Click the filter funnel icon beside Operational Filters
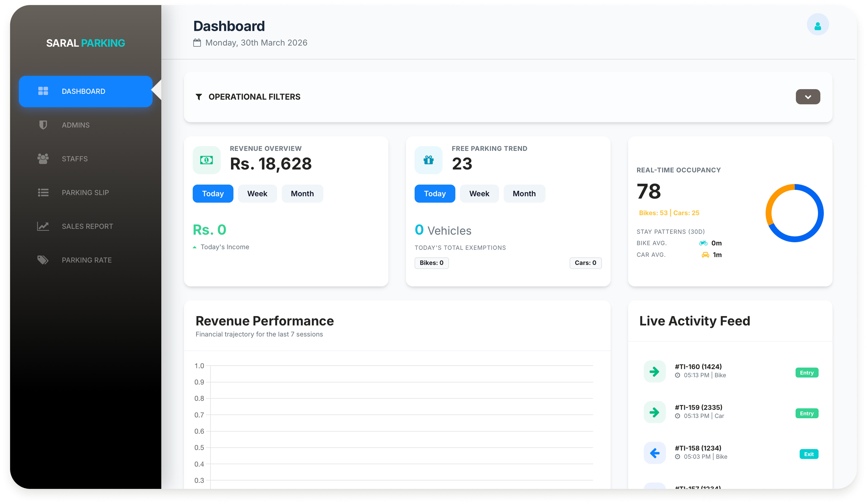This screenshot has height=504, width=867. click(199, 97)
